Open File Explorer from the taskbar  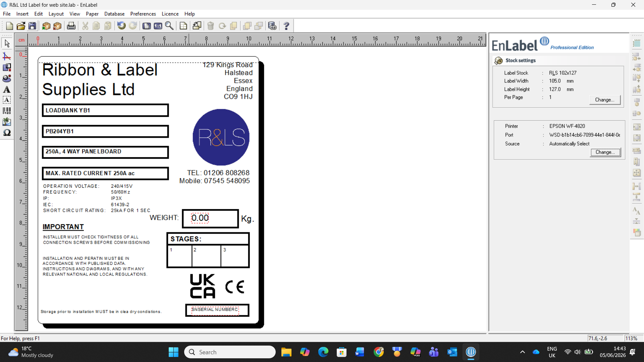(286, 352)
